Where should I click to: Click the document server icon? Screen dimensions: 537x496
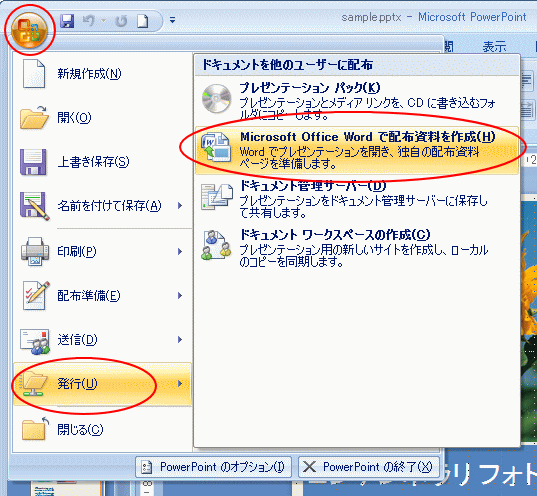(x=217, y=197)
